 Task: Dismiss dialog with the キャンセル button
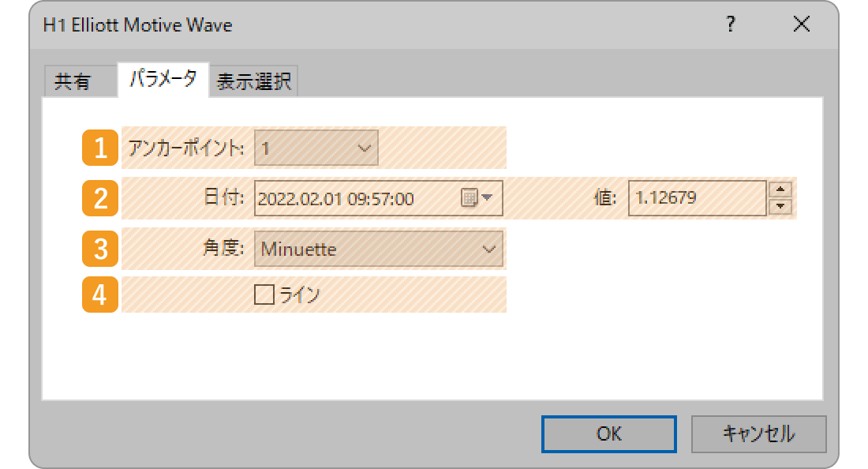[758, 433]
